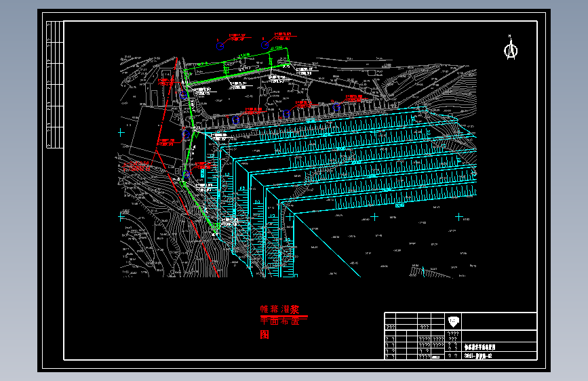588x381 pixels.
Task: Select the left blue circle marker above the green outline
Action: [220, 46]
